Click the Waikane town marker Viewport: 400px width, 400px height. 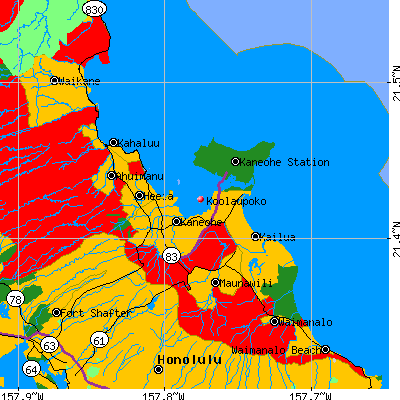pyautogui.click(x=55, y=80)
